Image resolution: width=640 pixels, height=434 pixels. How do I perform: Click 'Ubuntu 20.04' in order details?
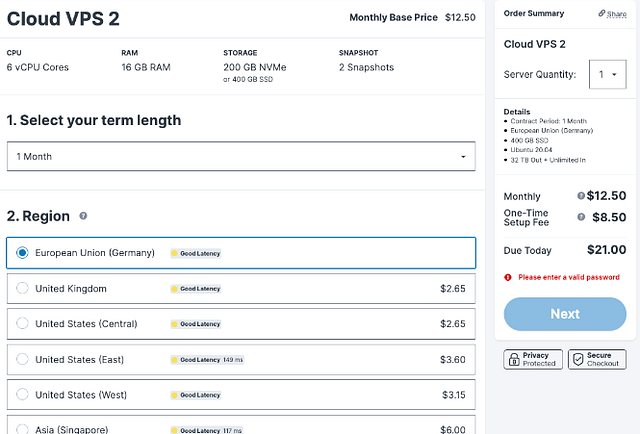(x=531, y=150)
